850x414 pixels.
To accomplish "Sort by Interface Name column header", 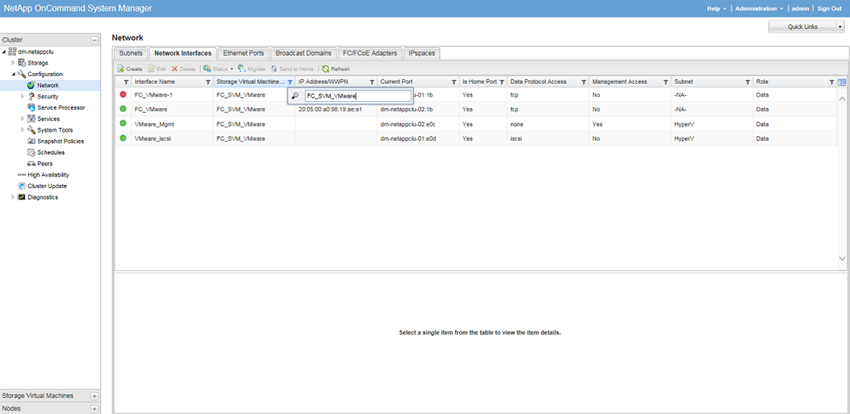I will (155, 82).
